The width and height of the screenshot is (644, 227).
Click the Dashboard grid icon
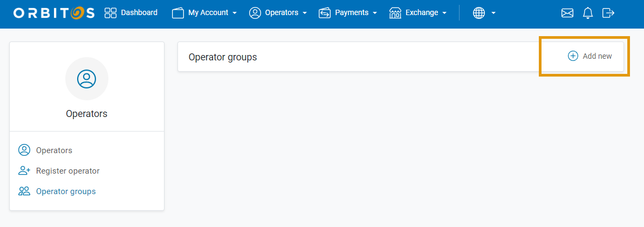tap(111, 13)
